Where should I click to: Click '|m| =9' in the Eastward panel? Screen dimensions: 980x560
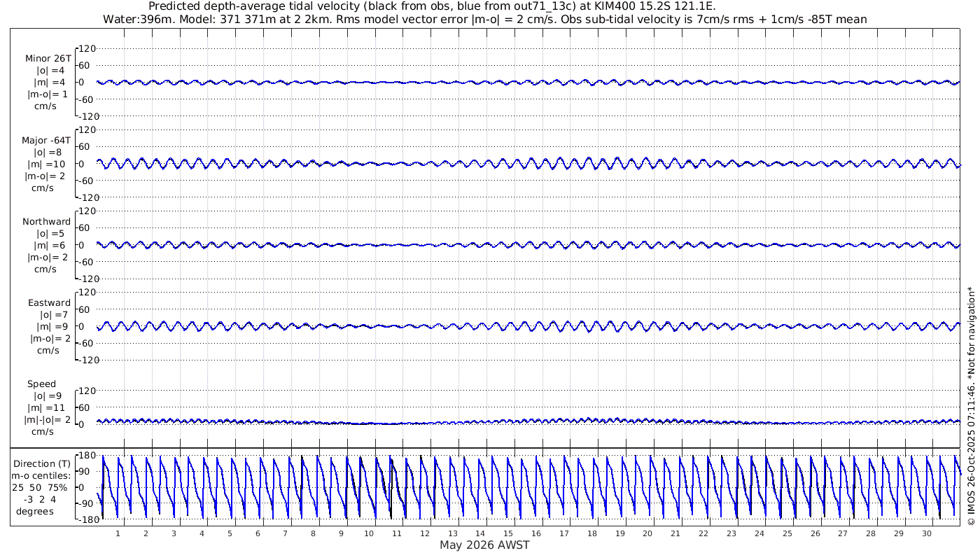(x=53, y=327)
